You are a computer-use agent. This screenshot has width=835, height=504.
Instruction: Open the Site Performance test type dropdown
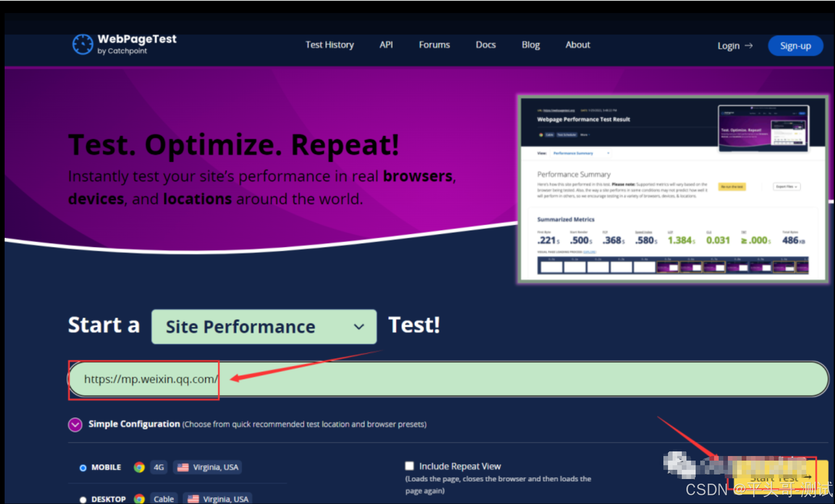264,327
